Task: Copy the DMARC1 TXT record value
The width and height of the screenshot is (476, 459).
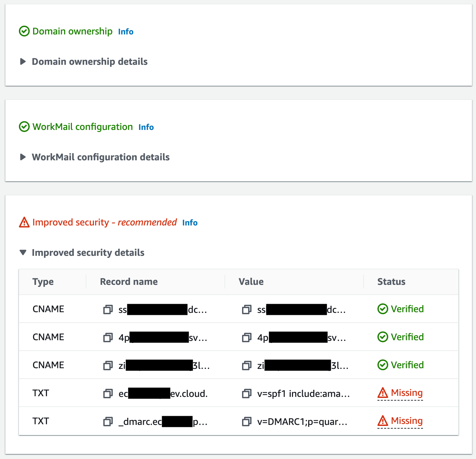Action: click(x=247, y=422)
